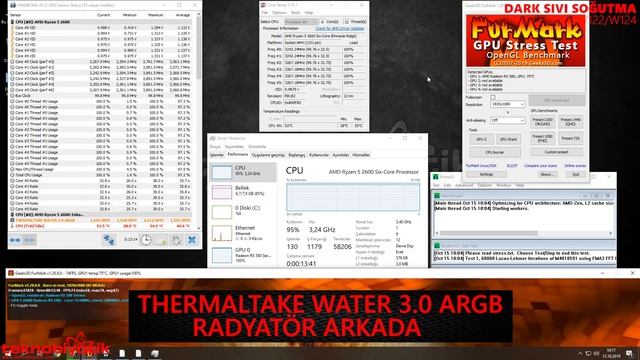Enable the Fullscreen checkbox in FurMark
The image size is (640, 360).
[493, 97]
